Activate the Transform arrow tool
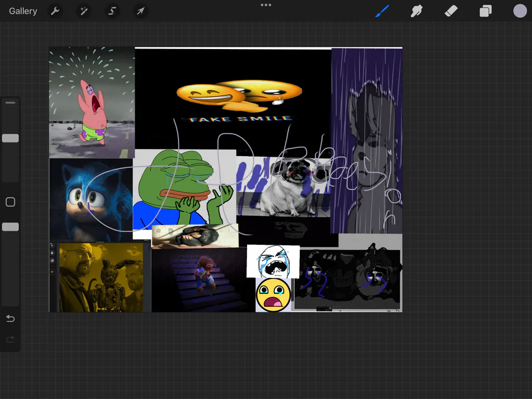The height and width of the screenshot is (399, 532). point(141,11)
